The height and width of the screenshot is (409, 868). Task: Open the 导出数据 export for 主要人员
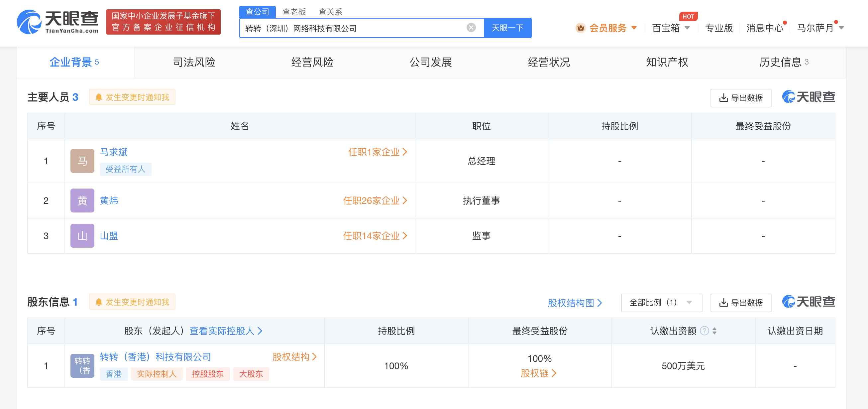pos(740,97)
